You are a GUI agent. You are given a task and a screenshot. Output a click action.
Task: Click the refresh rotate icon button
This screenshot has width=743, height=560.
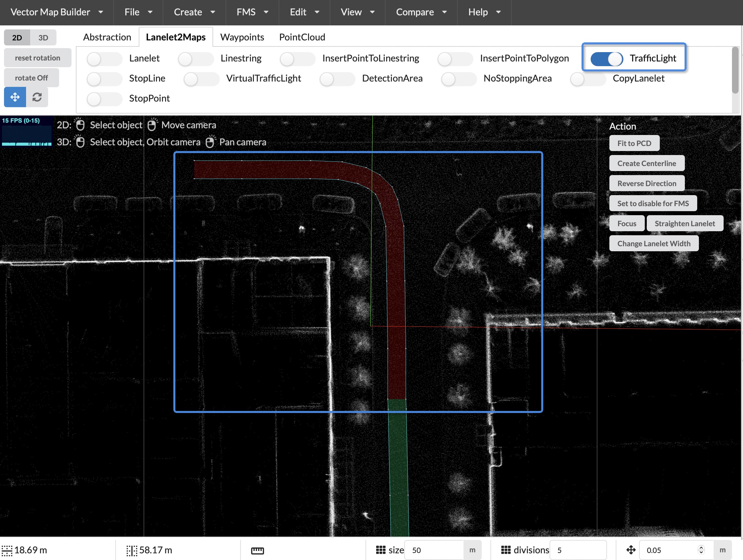click(x=37, y=98)
